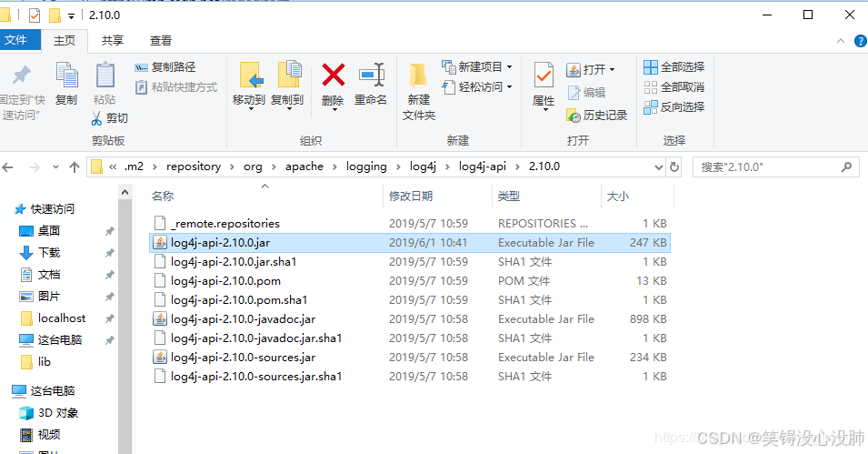
Task: Click the properties checkmark icon in title bar
Action: coord(35,15)
